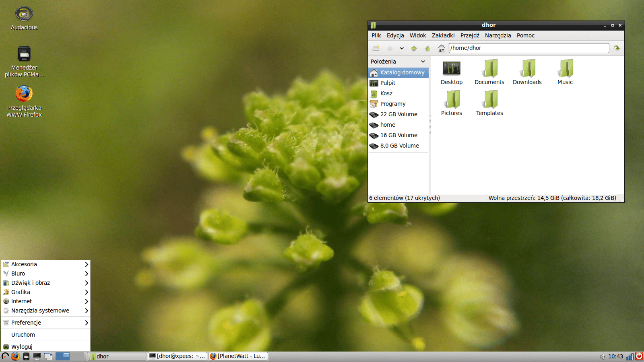Click the start menu button on the panel
644x362 pixels.
(x=5, y=356)
